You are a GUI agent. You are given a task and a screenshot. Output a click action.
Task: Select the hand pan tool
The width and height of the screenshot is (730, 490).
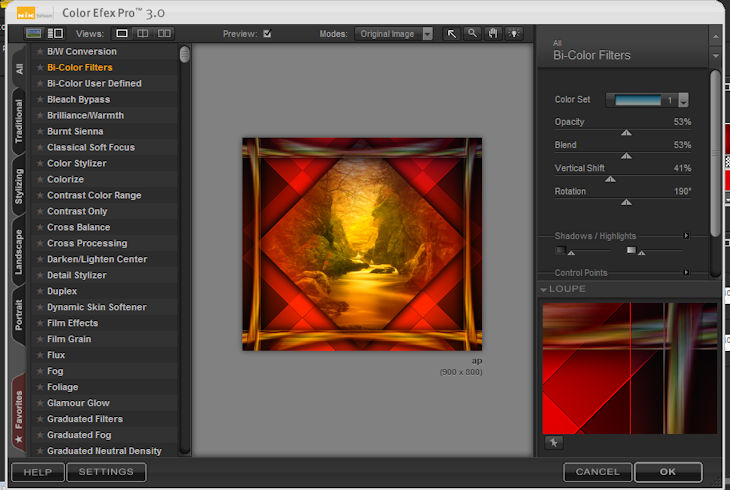click(x=492, y=33)
